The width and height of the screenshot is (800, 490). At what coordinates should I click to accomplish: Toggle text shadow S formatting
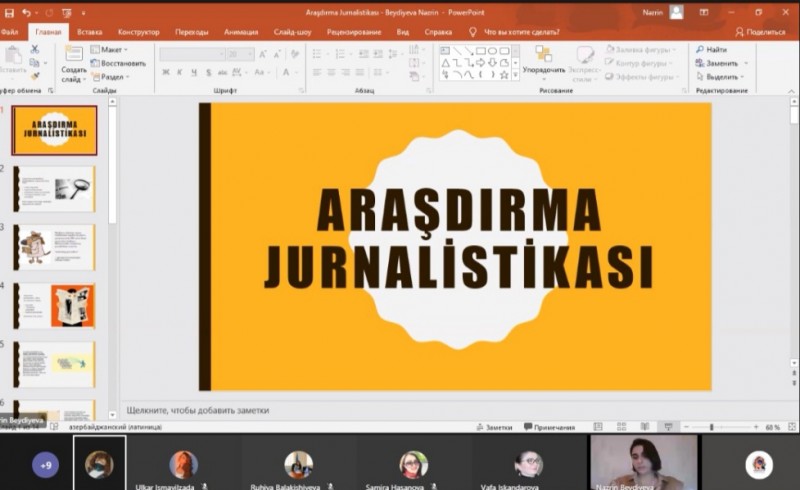point(208,72)
